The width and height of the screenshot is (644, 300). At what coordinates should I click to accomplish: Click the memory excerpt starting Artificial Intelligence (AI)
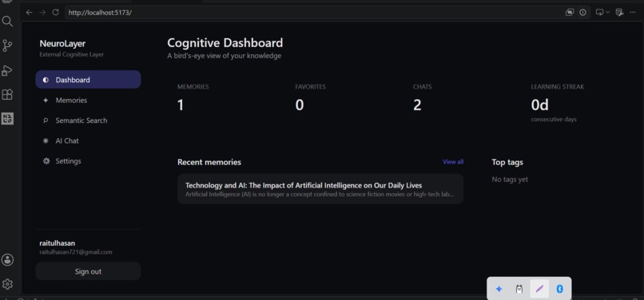(x=320, y=194)
